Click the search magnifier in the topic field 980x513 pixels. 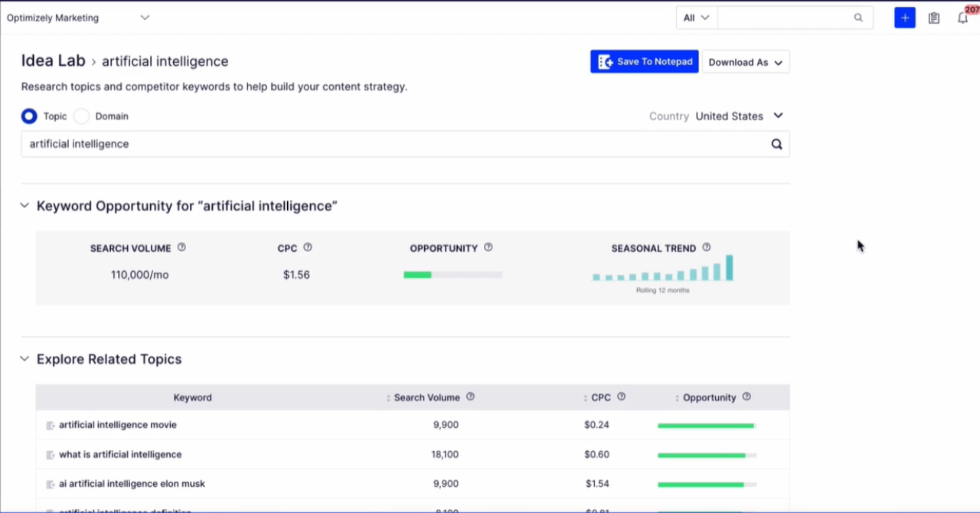click(776, 144)
